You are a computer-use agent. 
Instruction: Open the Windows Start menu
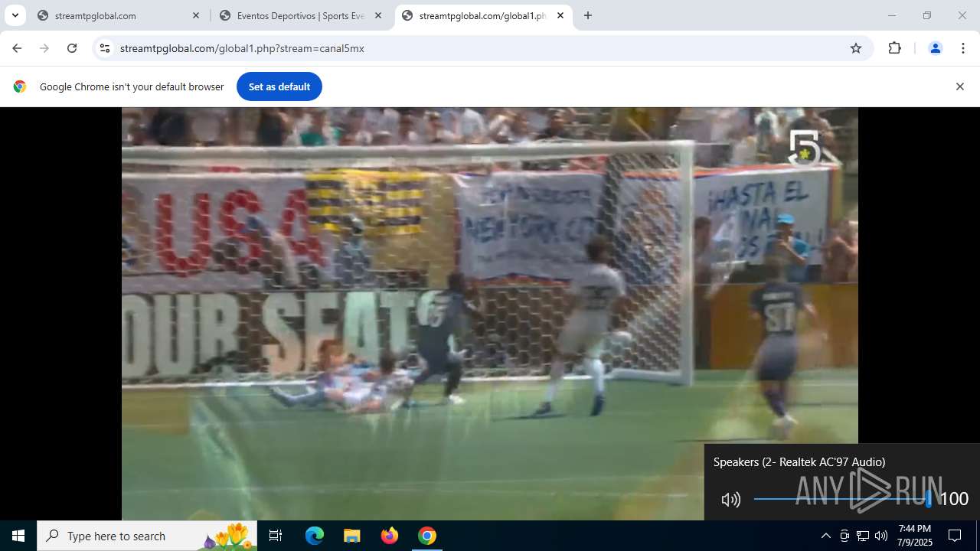(18, 536)
